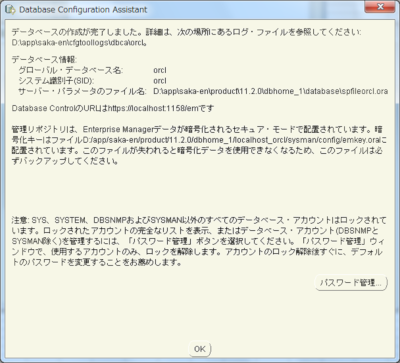
Task: Click the システム識別子(SID) label
Action: point(56,81)
